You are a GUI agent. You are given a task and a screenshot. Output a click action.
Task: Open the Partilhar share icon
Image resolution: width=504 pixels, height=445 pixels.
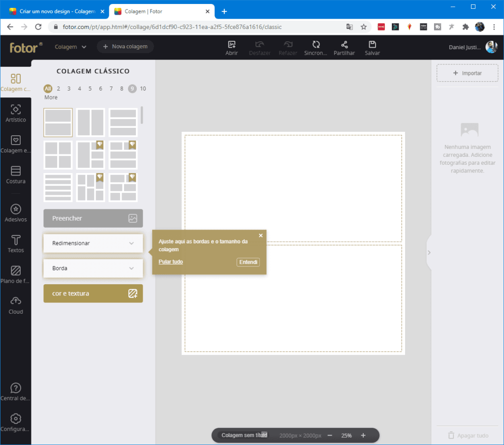point(344,45)
